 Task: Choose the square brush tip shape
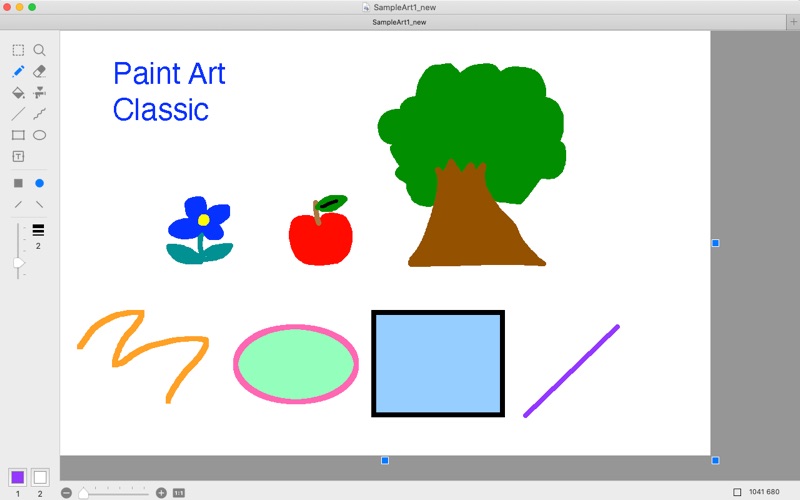coord(18,183)
